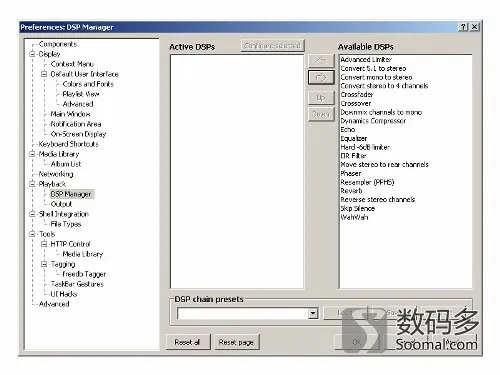Image resolution: width=500 pixels, height=375 pixels.
Task: Open the Main Window preferences page
Action: [x=70, y=114]
